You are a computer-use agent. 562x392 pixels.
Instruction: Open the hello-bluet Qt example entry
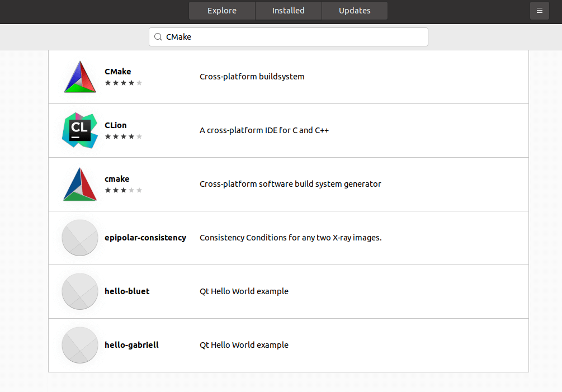click(x=288, y=291)
